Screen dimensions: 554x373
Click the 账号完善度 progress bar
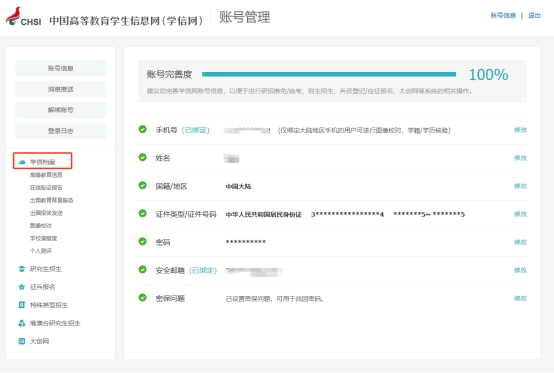click(329, 74)
